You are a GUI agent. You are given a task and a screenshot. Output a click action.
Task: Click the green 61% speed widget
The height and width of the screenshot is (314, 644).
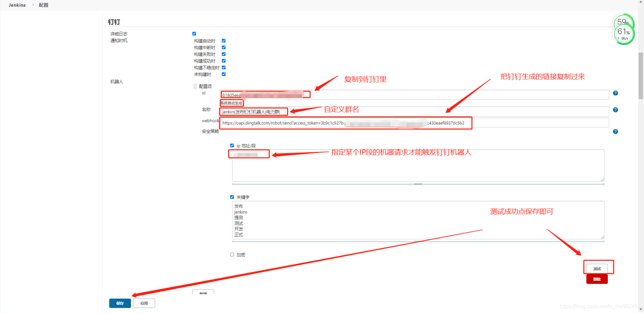624,34
